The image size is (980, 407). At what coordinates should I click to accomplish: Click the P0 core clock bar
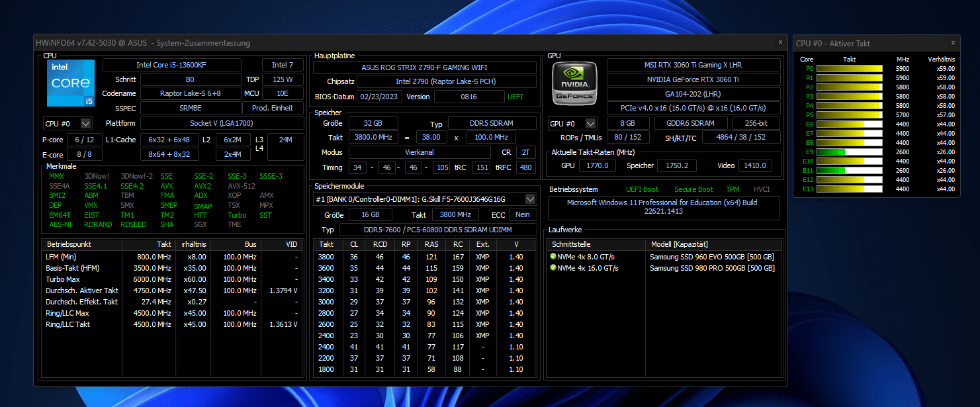point(849,68)
